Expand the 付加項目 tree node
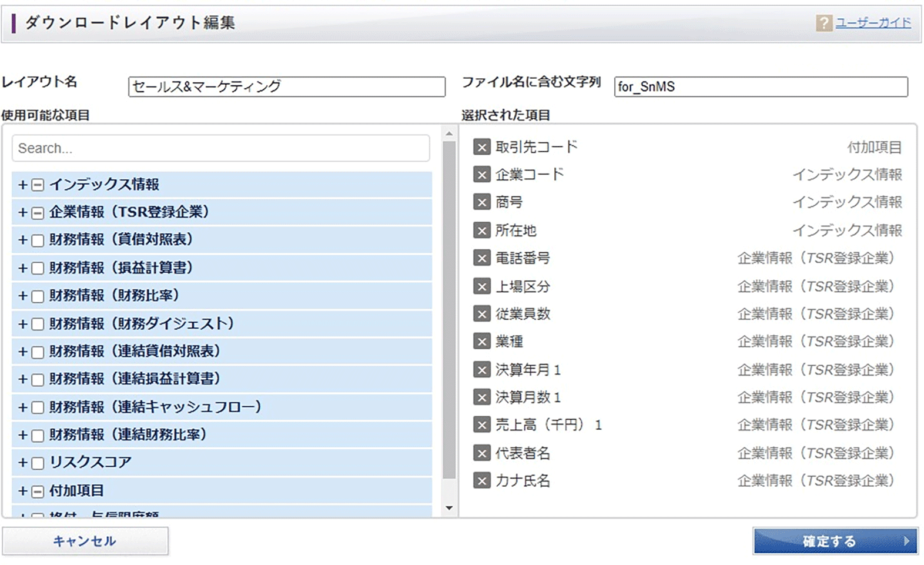The width and height of the screenshot is (924, 565). pyautogui.click(x=22, y=491)
